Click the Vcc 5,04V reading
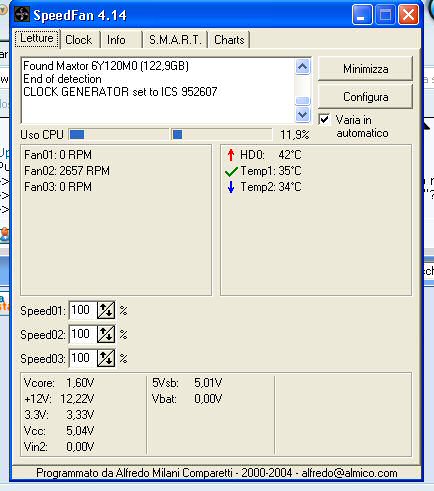The height and width of the screenshot is (491, 434). click(59, 431)
